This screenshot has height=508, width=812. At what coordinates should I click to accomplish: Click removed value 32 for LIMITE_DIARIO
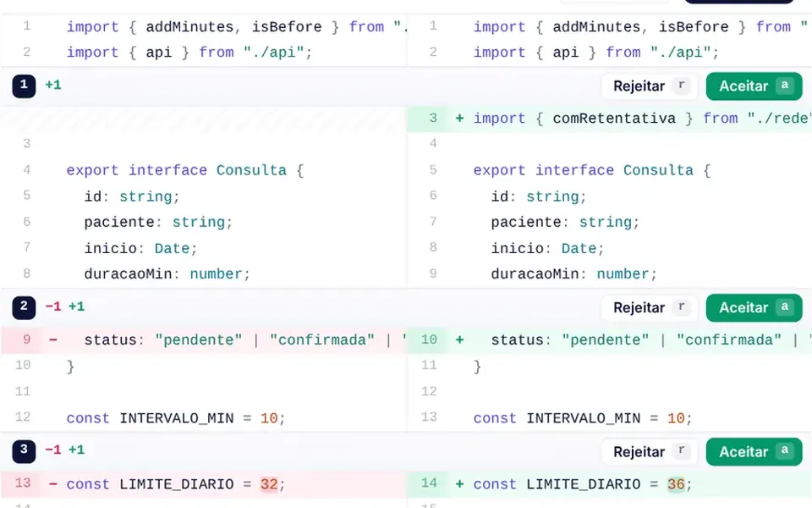pyautogui.click(x=269, y=484)
